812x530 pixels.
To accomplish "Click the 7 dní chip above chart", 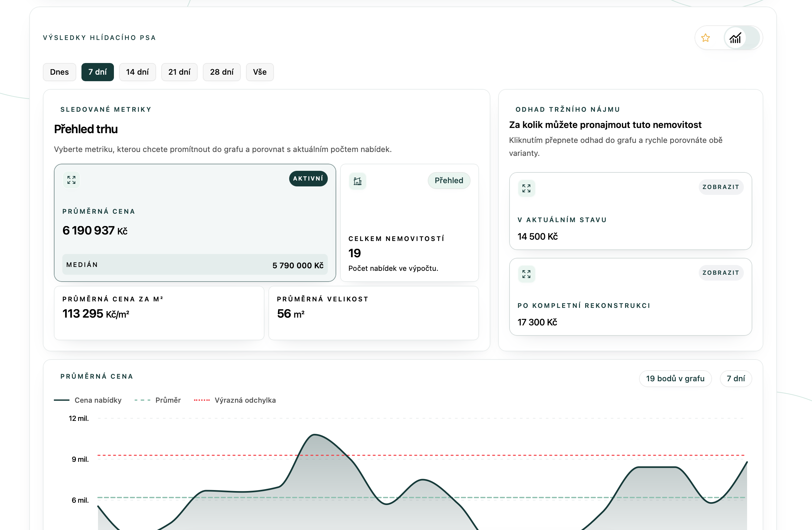I will [736, 379].
